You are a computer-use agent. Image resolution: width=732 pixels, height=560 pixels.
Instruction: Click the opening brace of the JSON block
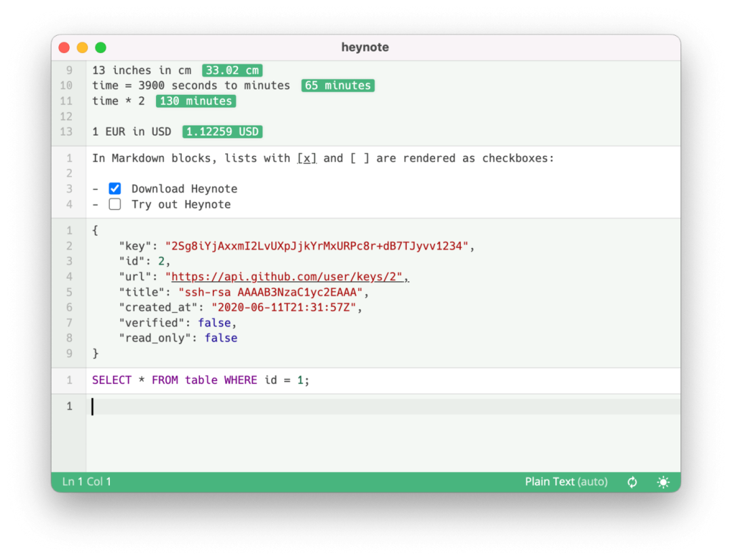coord(96,231)
